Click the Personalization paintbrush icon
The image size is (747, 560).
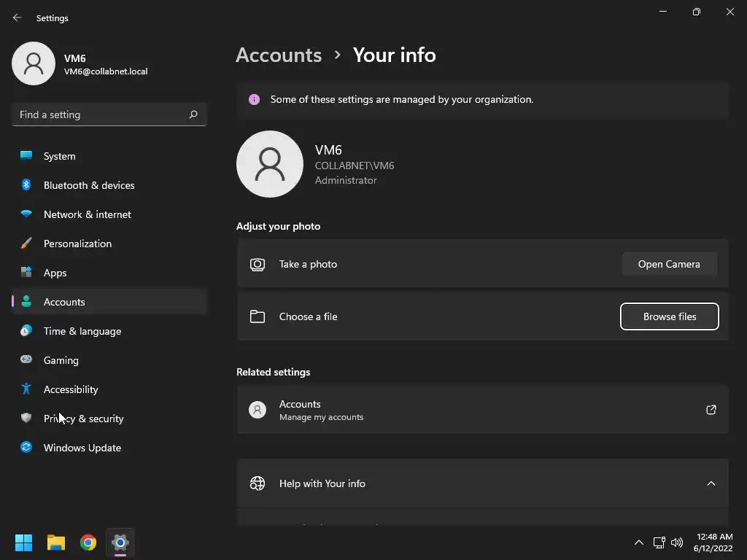[x=26, y=244]
